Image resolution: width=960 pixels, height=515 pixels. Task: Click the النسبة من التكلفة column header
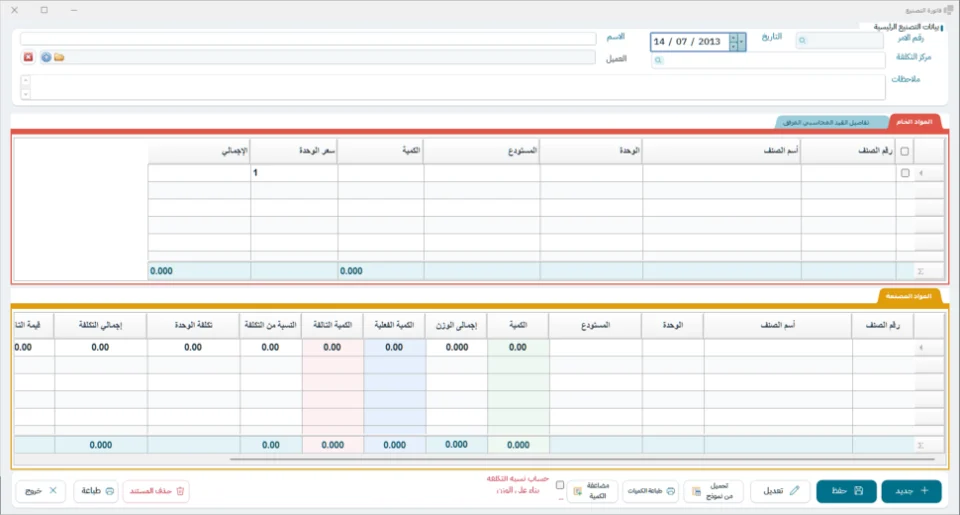point(271,325)
